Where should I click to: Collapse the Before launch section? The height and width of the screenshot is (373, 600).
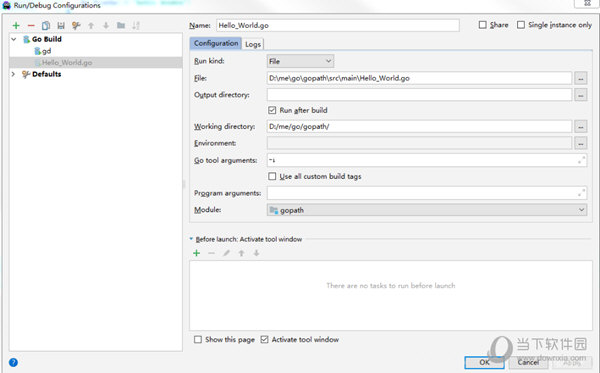point(191,239)
